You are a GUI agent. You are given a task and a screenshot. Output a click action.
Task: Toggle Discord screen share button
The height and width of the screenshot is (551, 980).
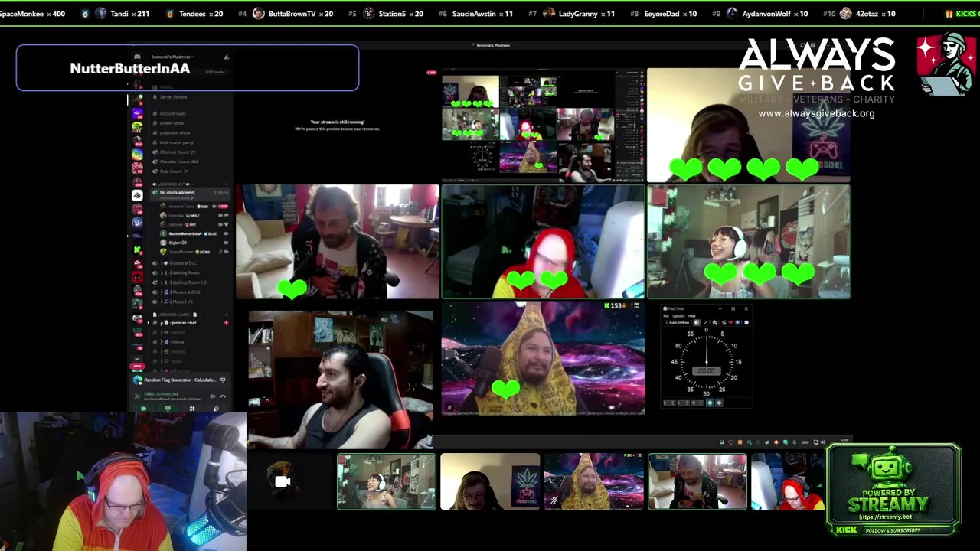168,409
